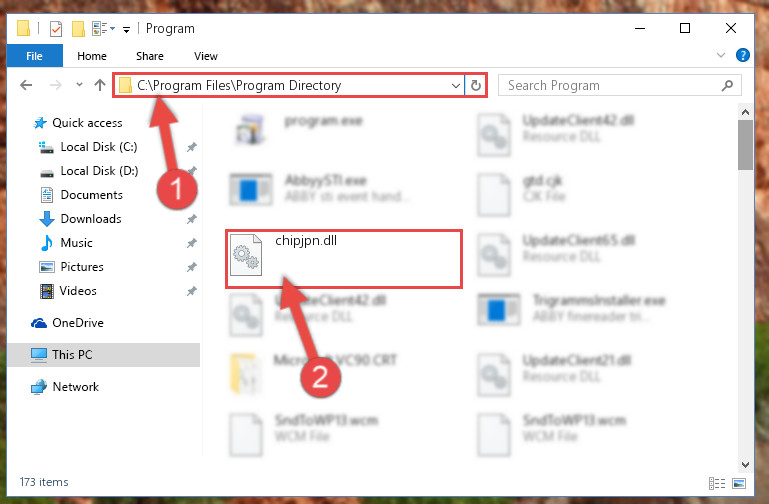Click the New Folder toolbar icon
Viewport: 769px width, 504px height.
coord(78,29)
